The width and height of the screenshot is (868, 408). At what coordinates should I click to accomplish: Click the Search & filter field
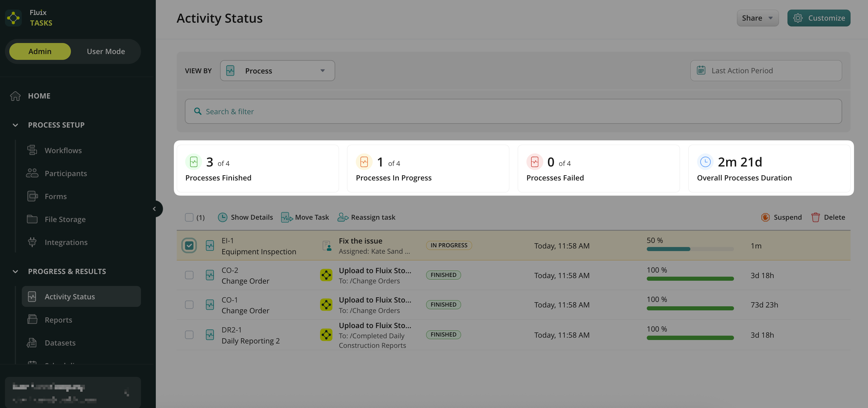pos(513,112)
